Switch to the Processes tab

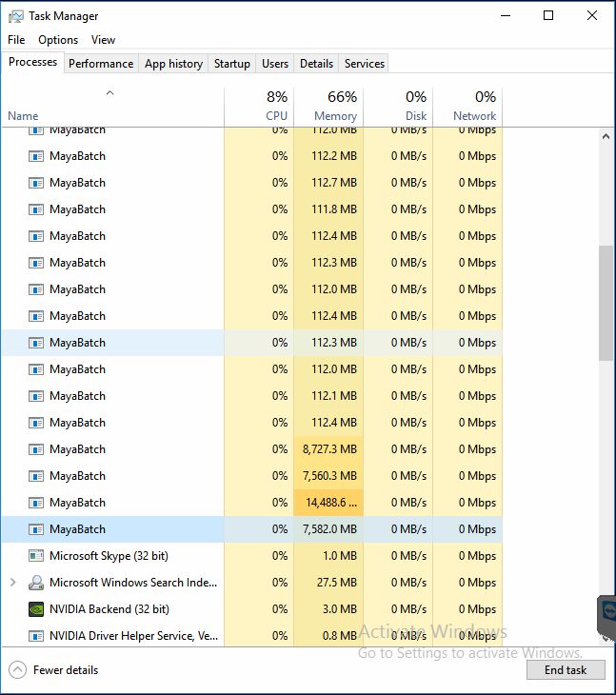click(x=32, y=62)
